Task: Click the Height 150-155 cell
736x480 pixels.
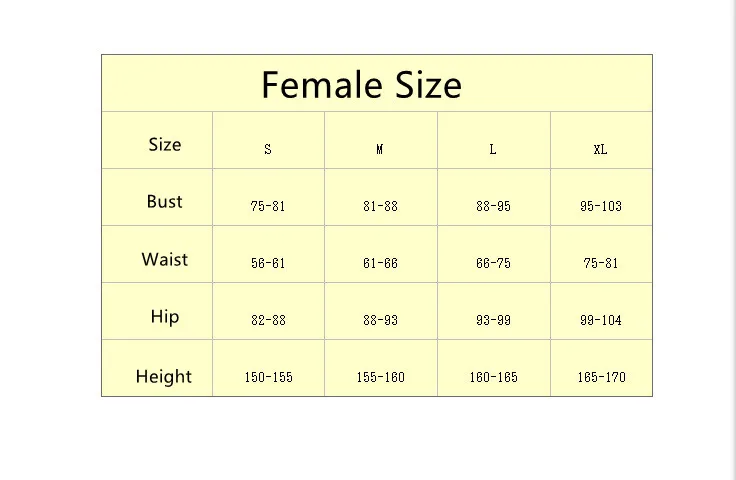Action: coord(268,377)
